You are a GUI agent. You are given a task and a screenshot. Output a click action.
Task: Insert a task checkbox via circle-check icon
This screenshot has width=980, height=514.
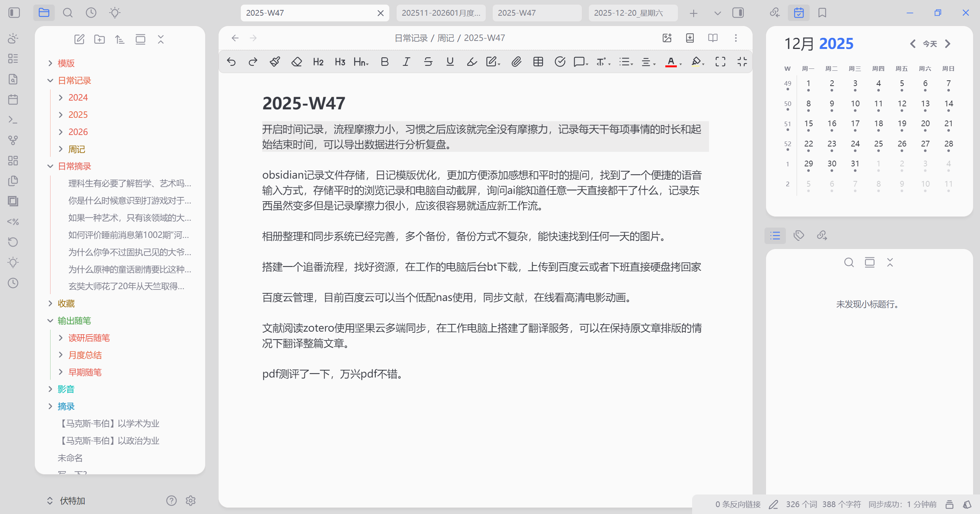point(560,62)
